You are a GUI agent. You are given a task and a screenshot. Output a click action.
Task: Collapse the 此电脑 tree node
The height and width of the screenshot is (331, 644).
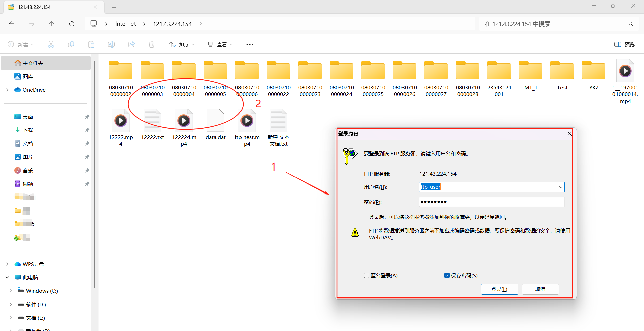click(x=7, y=277)
